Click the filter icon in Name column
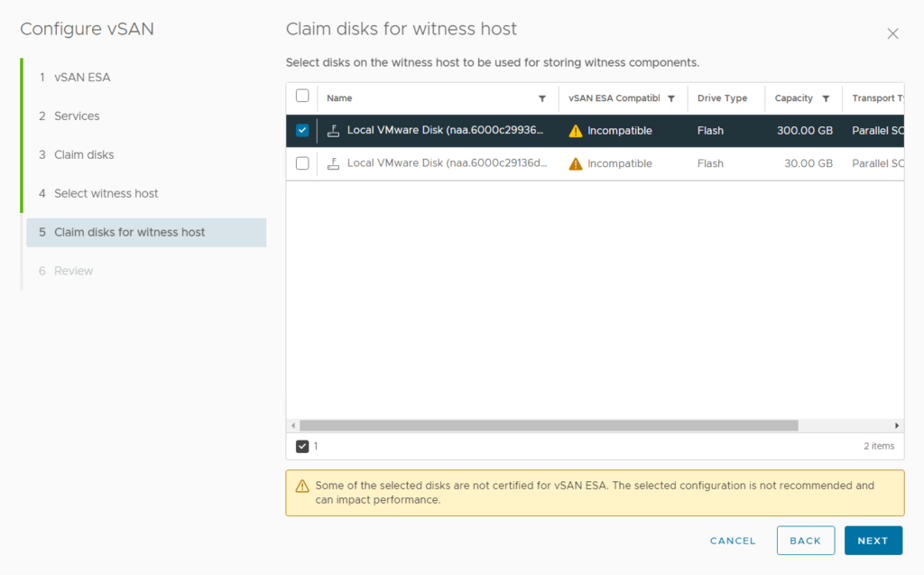The height and width of the screenshot is (575, 924). (542, 98)
